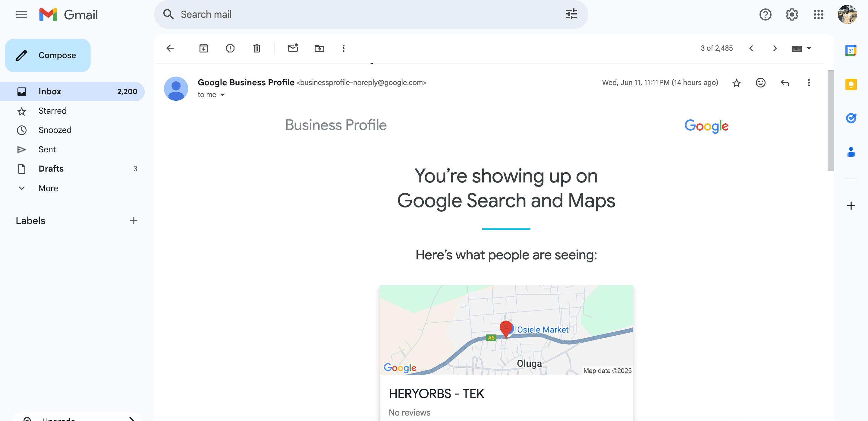868x421 pixels.
Task: Show search options filter icon
Action: click(x=571, y=14)
